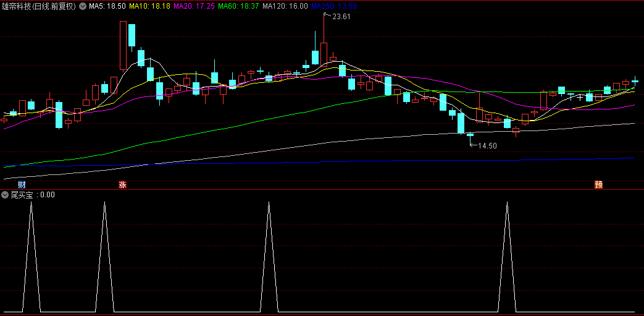Click the 雄帝科技(日线 前复权) chart title

(x=39, y=6)
